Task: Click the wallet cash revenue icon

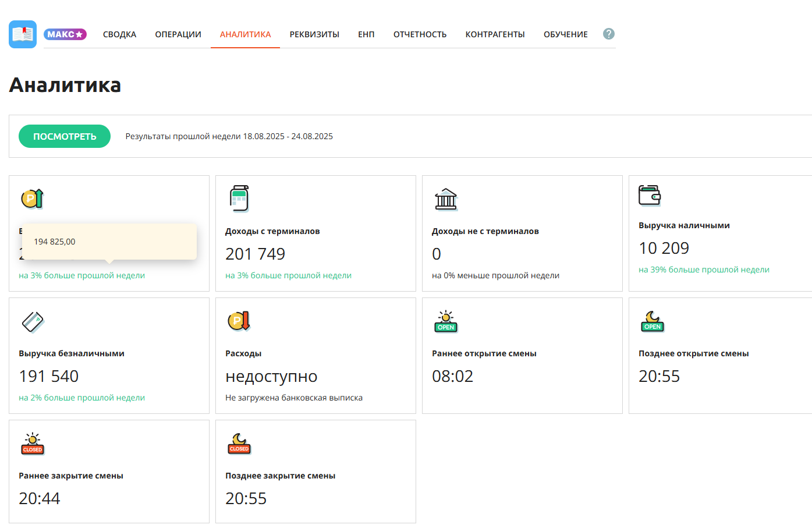Action: click(x=650, y=195)
